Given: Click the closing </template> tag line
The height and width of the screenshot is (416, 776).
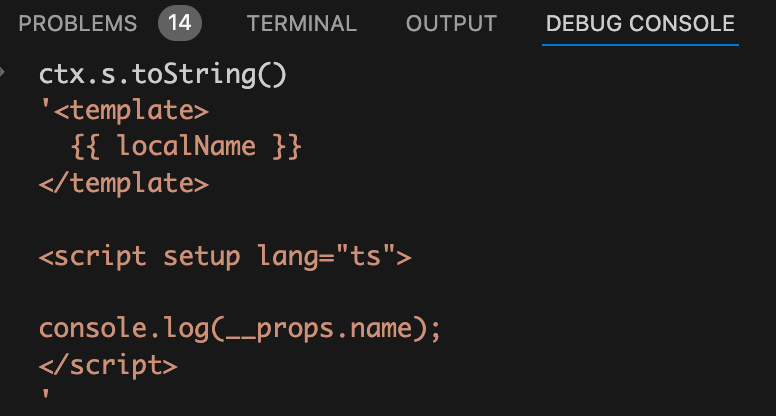Looking at the screenshot, I should point(124,183).
